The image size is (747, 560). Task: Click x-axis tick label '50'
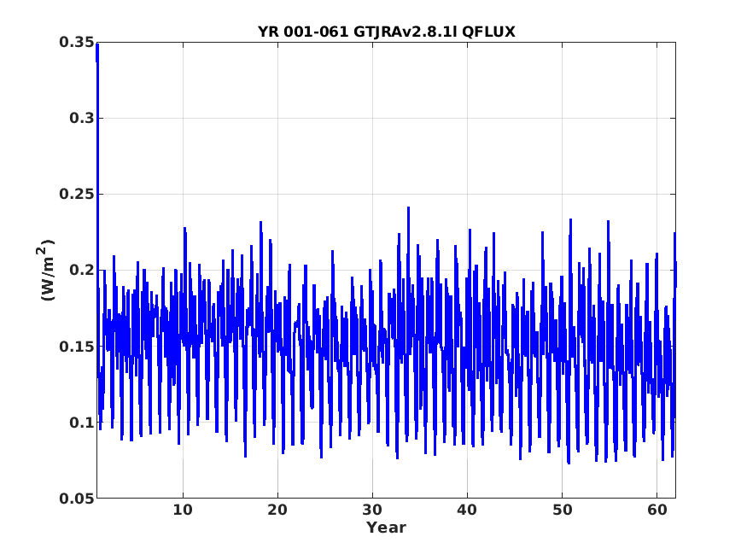(x=562, y=510)
